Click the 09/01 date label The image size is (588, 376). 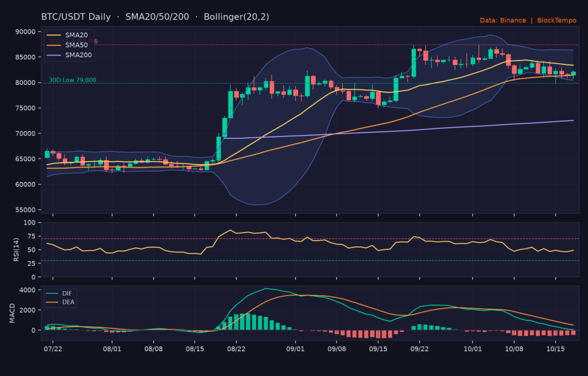(295, 349)
